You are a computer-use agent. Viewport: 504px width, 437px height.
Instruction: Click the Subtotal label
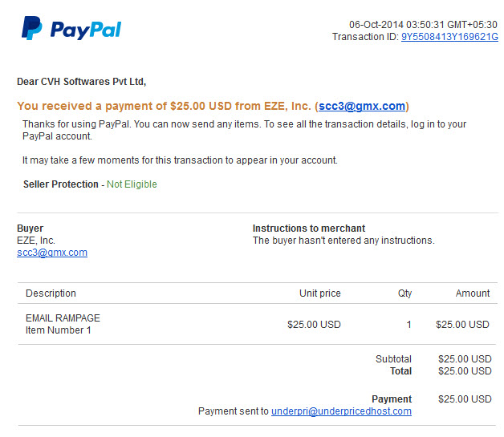[393, 359]
